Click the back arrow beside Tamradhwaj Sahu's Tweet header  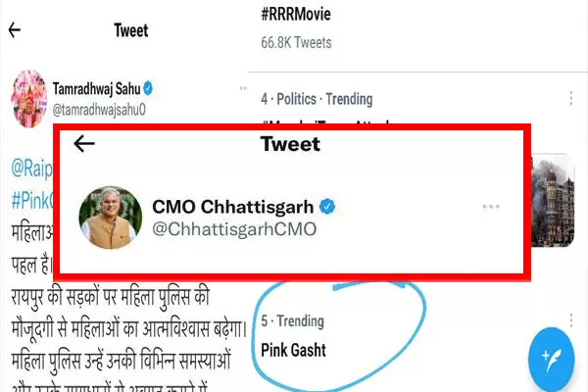pyautogui.click(x=14, y=30)
